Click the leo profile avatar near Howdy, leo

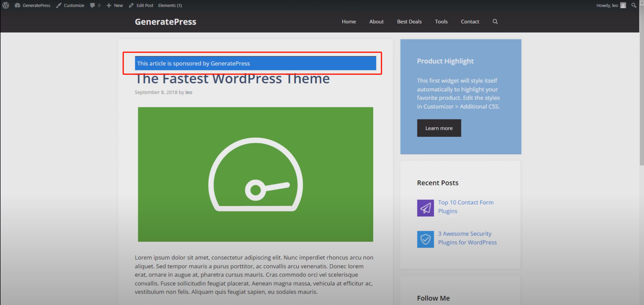point(623,5)
